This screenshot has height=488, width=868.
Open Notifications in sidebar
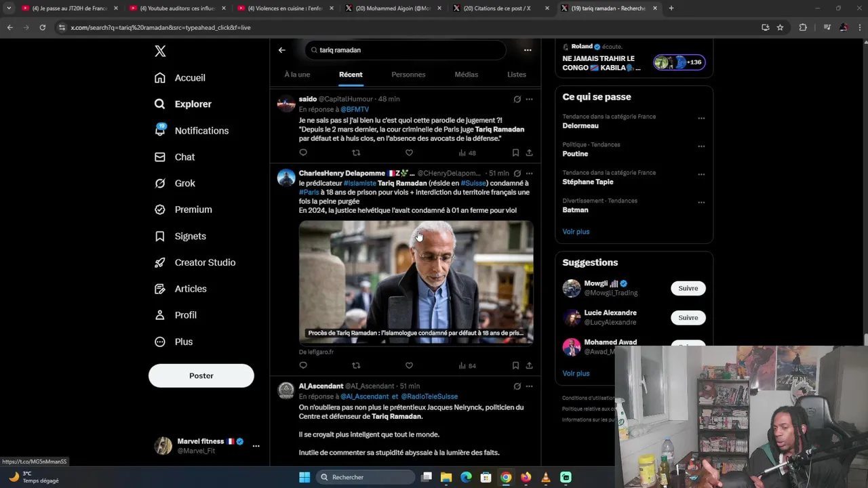(x=191, y=131)
